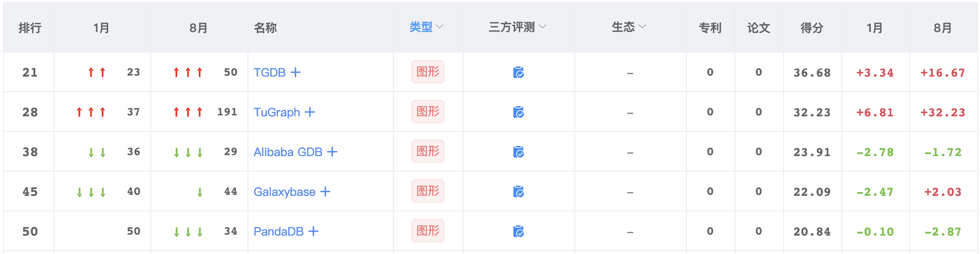Viewport: 980px width, 254px height.
Task: Open the TuGraph database link
Action: click(x=277, y=112)
